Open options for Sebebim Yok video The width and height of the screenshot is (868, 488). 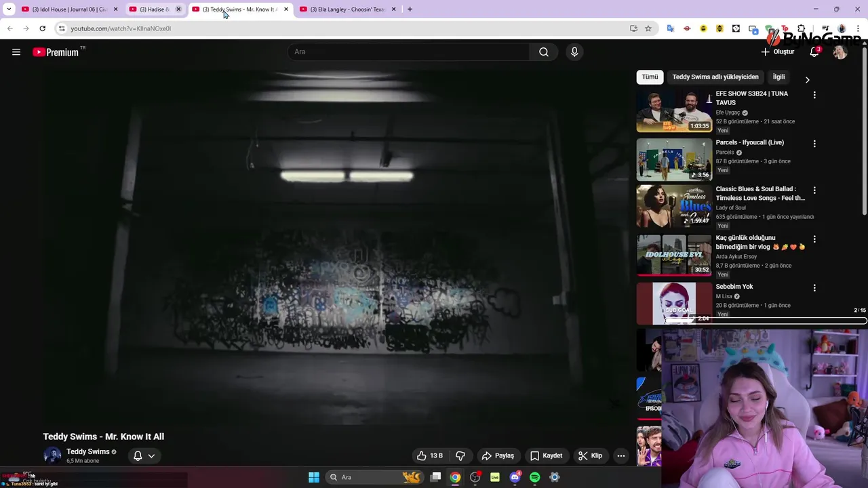tap(814, 288)
